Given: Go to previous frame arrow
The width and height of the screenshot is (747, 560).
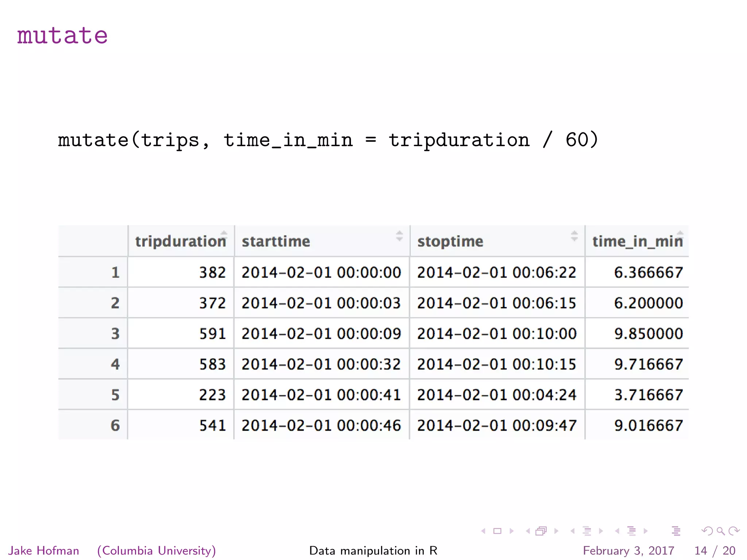Looking at the screenshot, I should [528, 531].
